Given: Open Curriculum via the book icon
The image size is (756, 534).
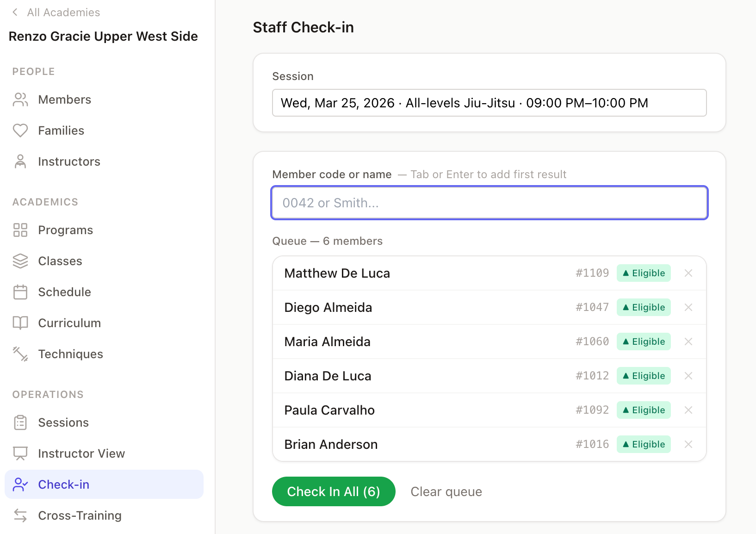Looking at the screenshot, I should point(20,323).
